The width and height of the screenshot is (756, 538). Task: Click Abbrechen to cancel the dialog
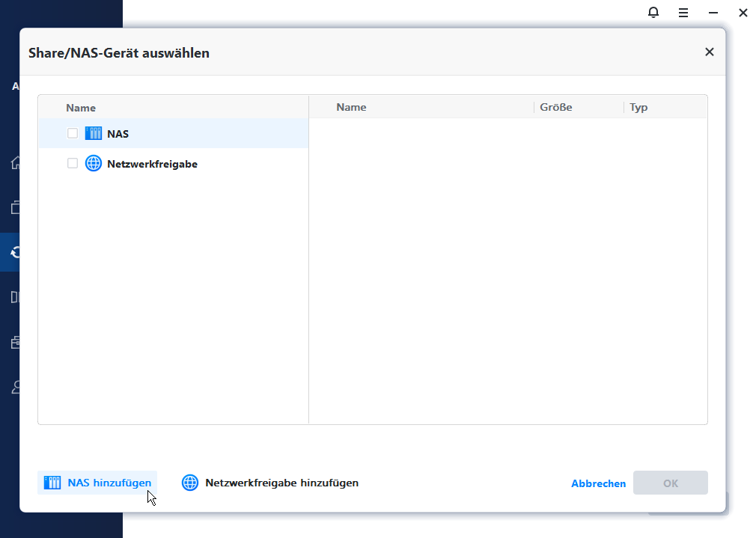click(x=598, y=483)
